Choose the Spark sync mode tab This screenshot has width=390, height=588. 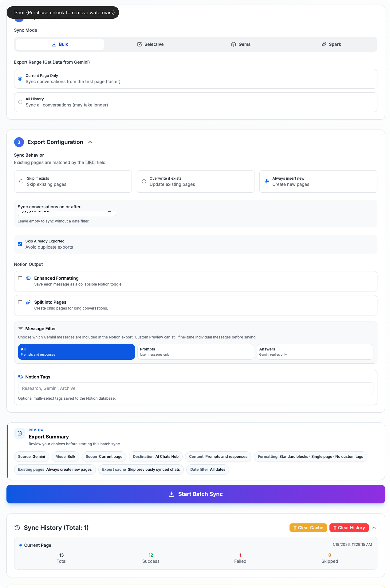point(331,44)
